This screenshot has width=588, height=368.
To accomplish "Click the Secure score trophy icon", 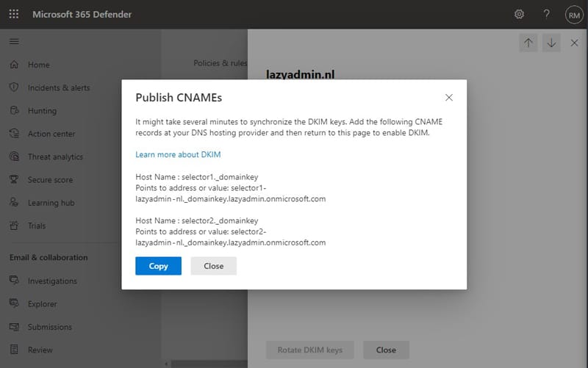I will coord(14,179).
